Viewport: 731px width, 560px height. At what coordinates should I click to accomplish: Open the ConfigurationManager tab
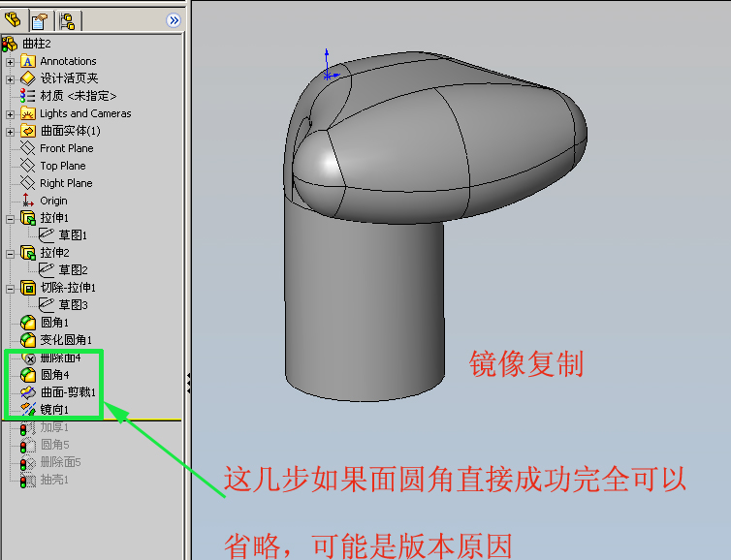point(68,21)
